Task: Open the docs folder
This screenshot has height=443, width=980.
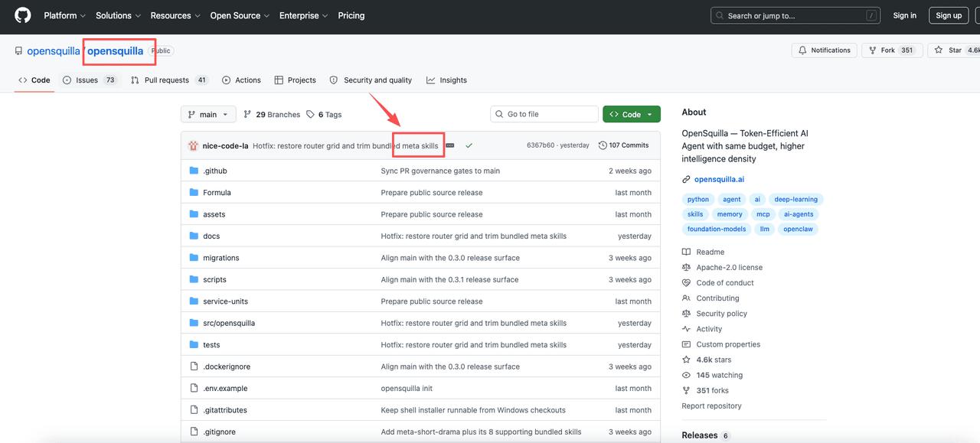Action: tap(211, 236)
